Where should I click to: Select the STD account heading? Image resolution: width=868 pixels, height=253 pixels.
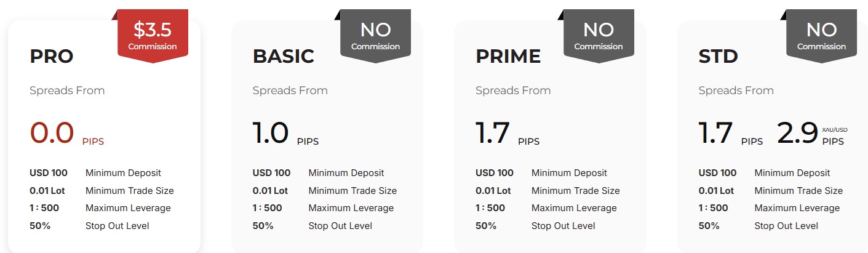[718, 57]
